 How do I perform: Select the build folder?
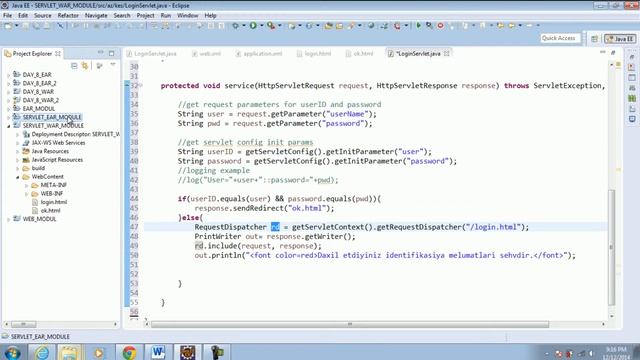click(38, 168)
